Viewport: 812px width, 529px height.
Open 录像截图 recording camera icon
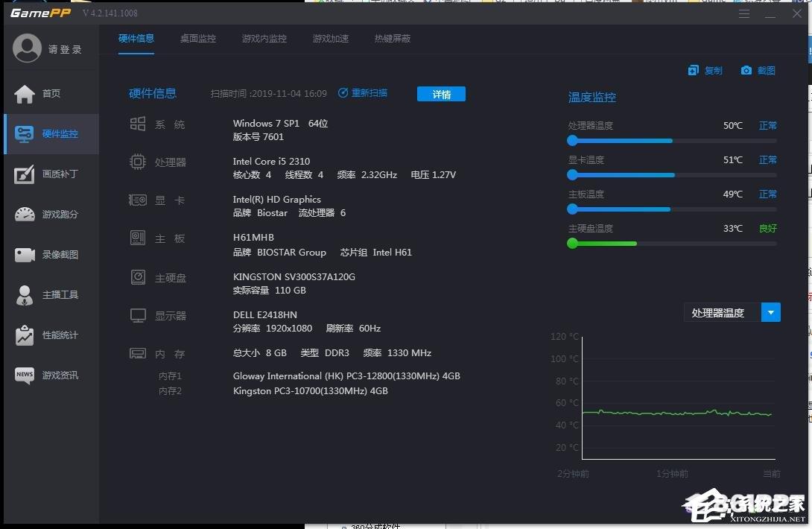pos(25,254)
